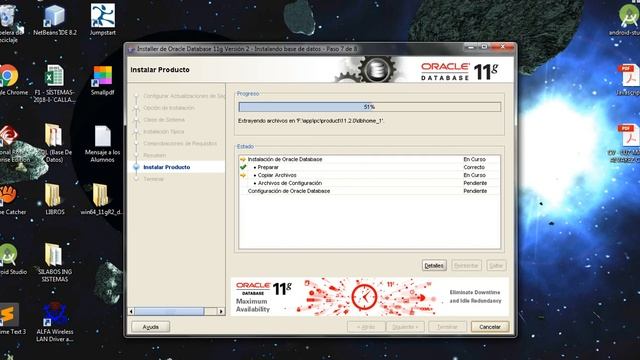This screenshot has height=360, width=640.
Task: Open the Mensaje a los Alumnos file
Action: click(x=102, y=144)
